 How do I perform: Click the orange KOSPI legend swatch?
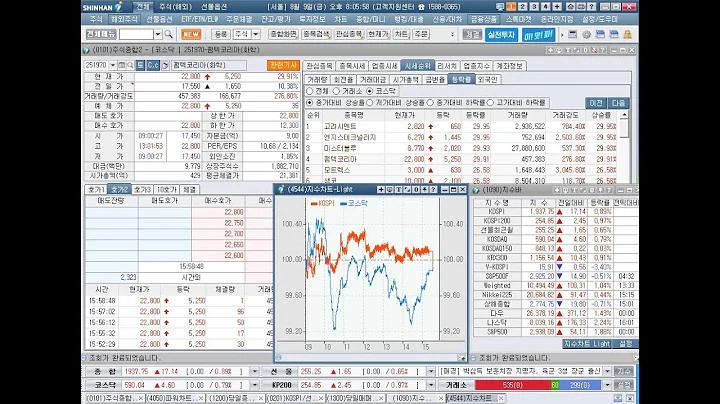315,203
